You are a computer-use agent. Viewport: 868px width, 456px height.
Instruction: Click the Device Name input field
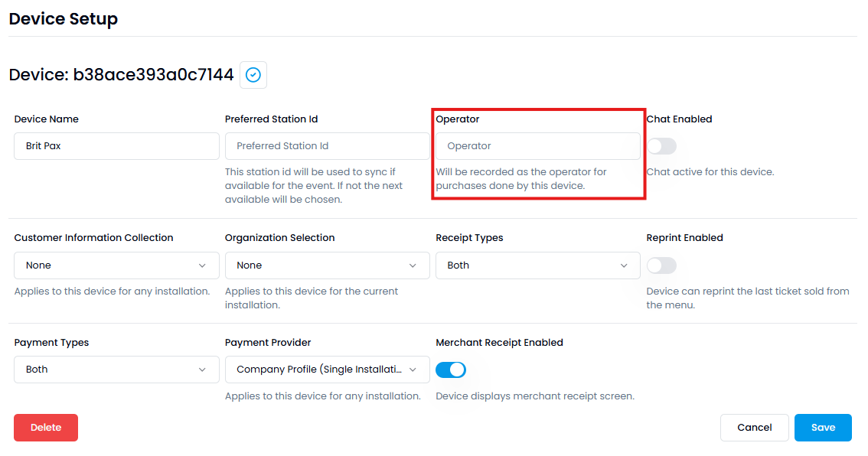[116, 146]
